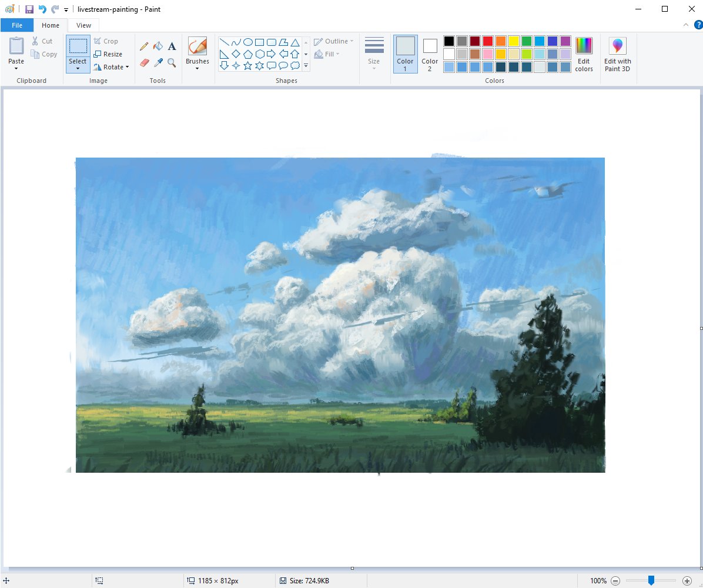Image resolution: width=703 pixels, height=588 pixels.
Task: Choose the Triangle shape
Action: click(295, 42)
